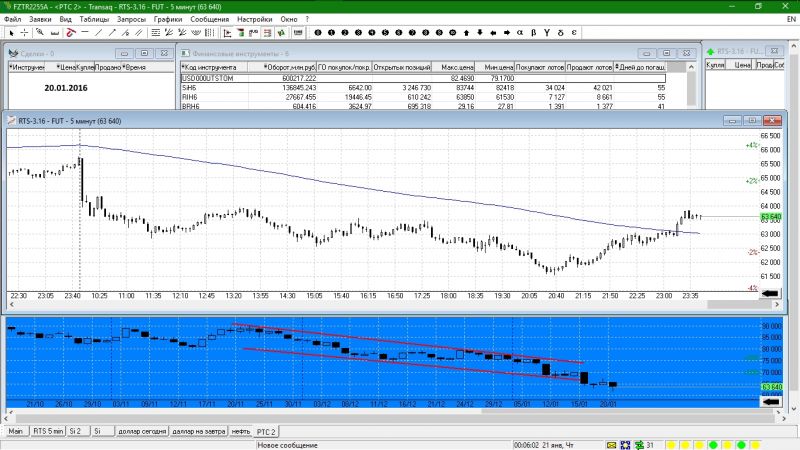This screenshot has height=450, width=800.
Task: Select the РТС 2 tab
Action: coord(266,432)
